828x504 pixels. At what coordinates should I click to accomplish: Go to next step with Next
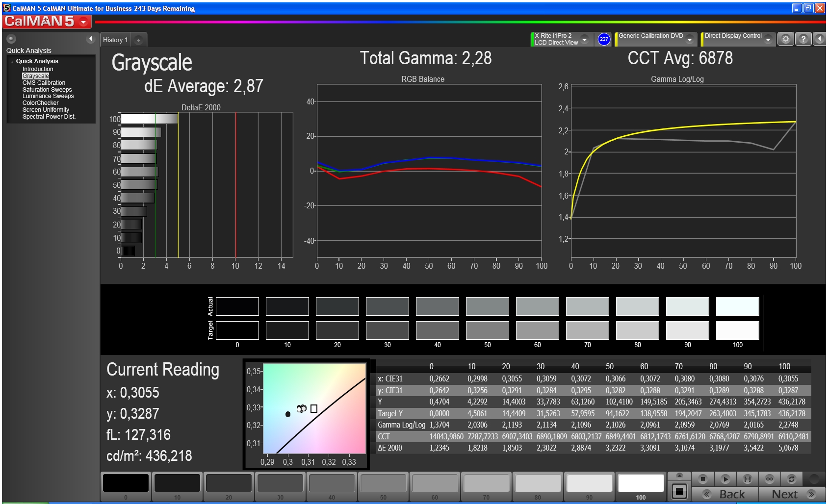792,494
